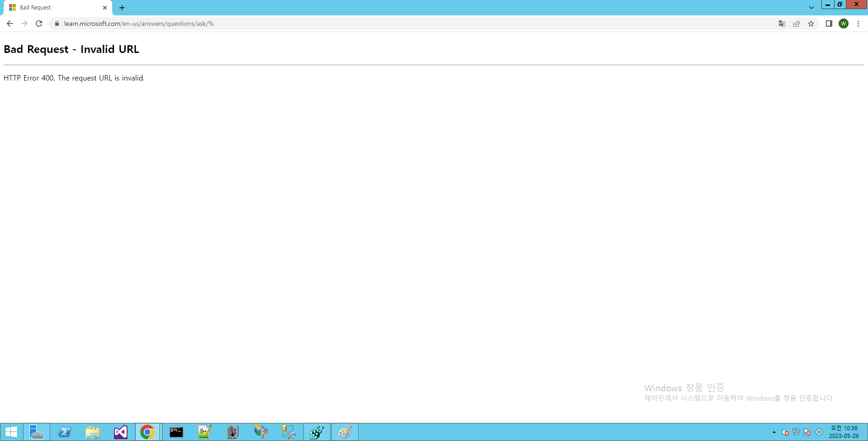Bookmark this page with the star icon

[x=811, y=24]
